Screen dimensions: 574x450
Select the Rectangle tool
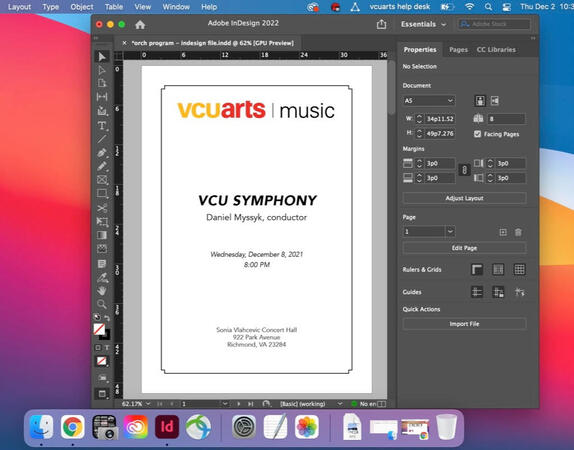(102, 193)
